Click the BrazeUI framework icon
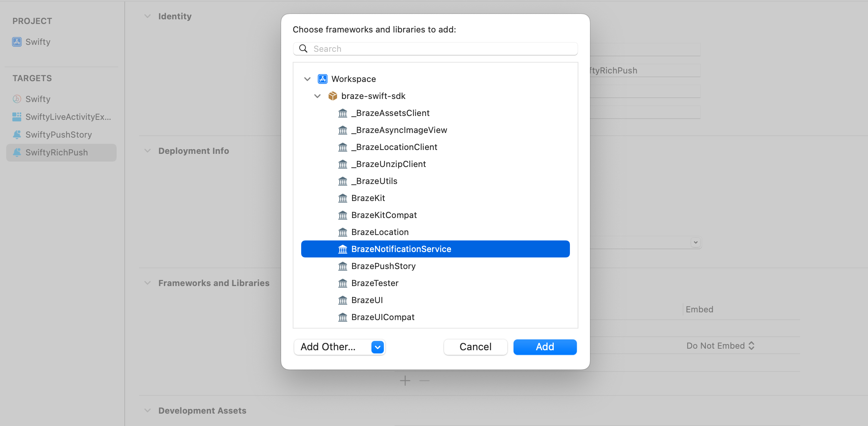Screen dimensions: 868x426 (x=342, y=300)
